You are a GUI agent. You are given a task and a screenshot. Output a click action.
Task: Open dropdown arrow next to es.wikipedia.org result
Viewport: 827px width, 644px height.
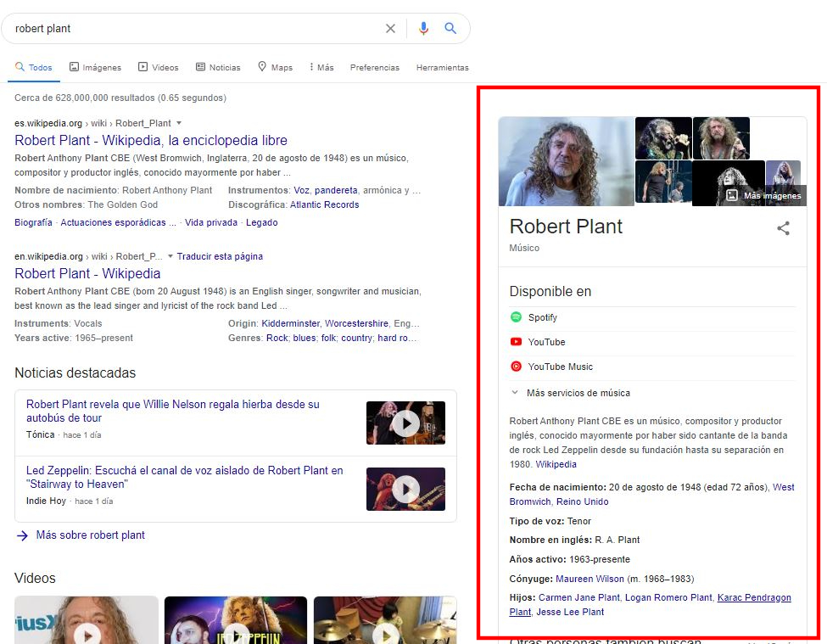179,123
